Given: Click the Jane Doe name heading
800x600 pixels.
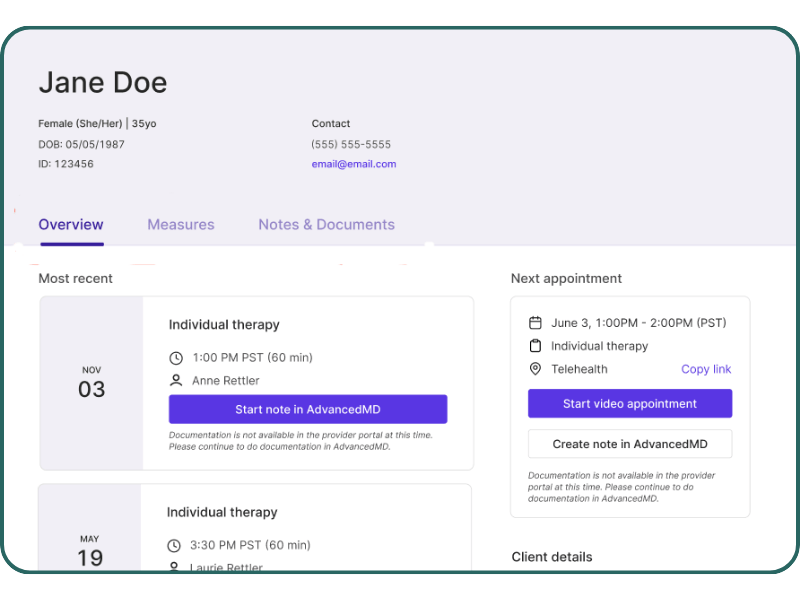Looking at the screenshot, I should pos(103,82).
